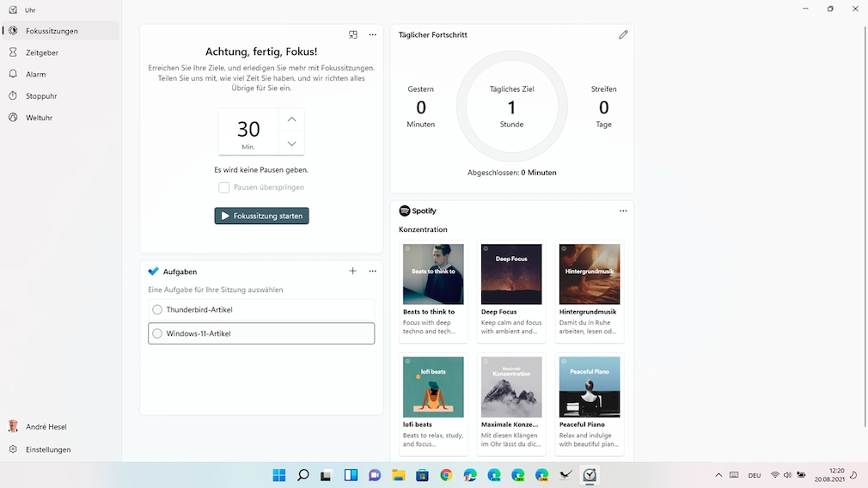This screenshot has width=868, height=488.
Task: Open the Peaceful Piano playlist
Action: [590, 404]
